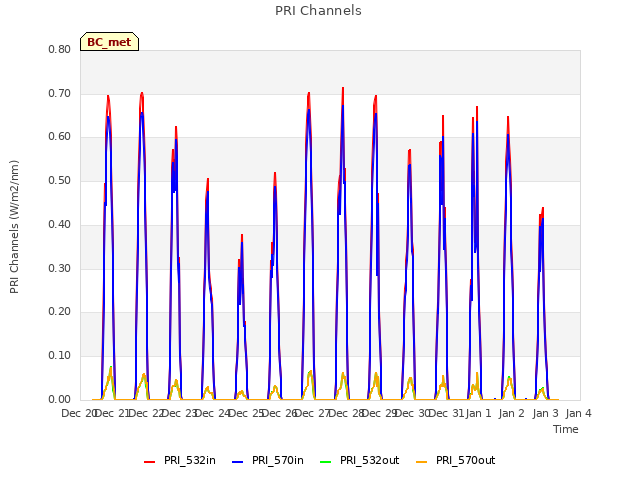
Task: Click the red PRI_532in legend swatch
Action: pyautogui.click(x=150, y=462)
